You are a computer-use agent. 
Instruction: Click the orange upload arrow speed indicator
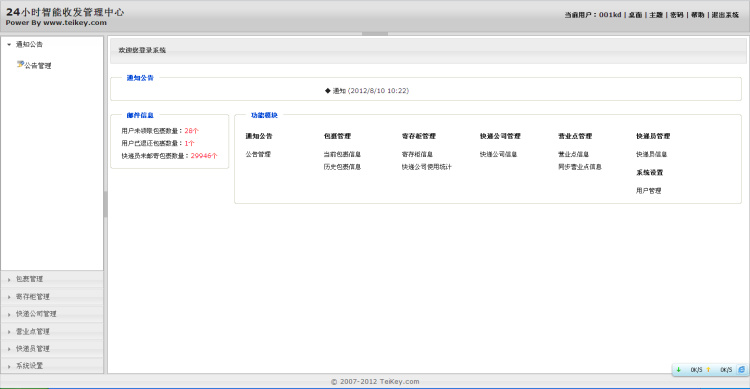[x=708, y=370]
